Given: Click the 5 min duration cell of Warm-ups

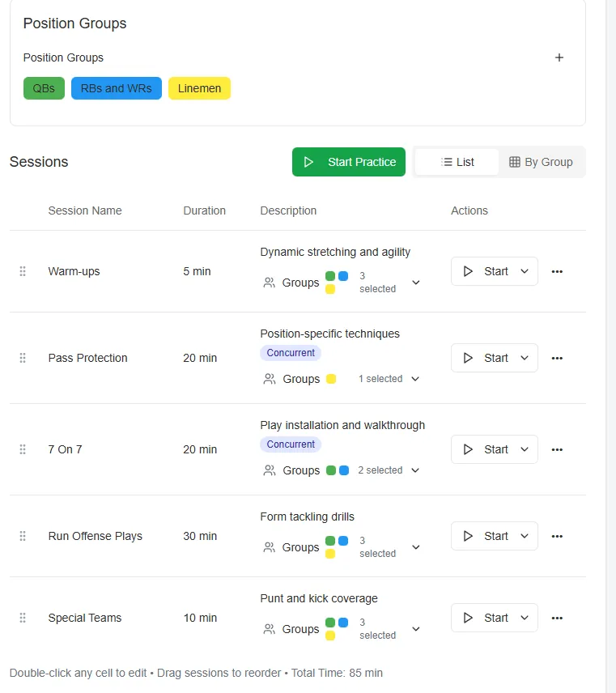Looking at the screenshot, I should pyautogui.click(x=196, y=270).
